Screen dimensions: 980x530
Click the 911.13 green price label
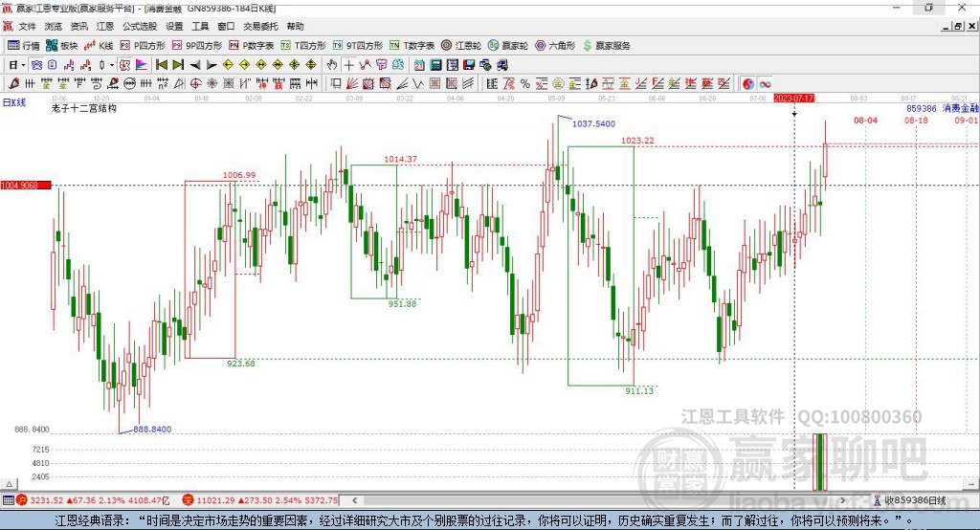click(638, 390)
